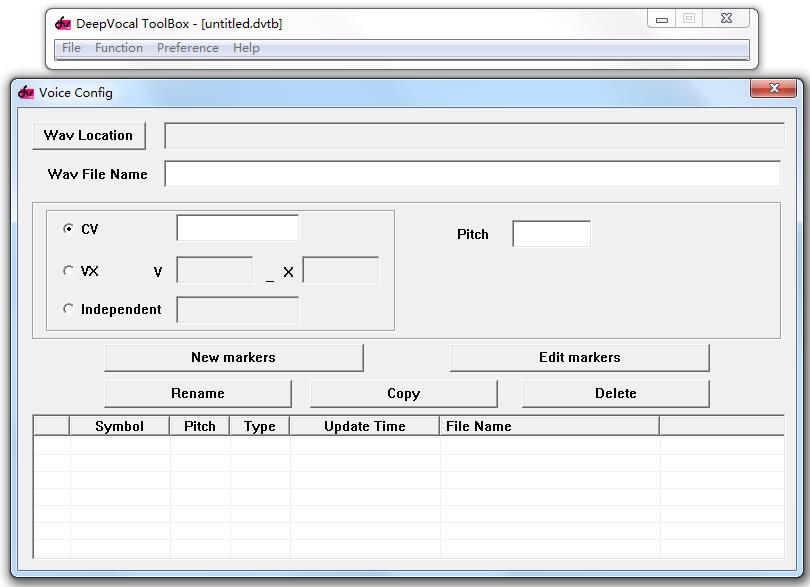Screen dimensions: 810x587
Task: Sort the table by Update Time column header
Action: (x=364, y=426)
